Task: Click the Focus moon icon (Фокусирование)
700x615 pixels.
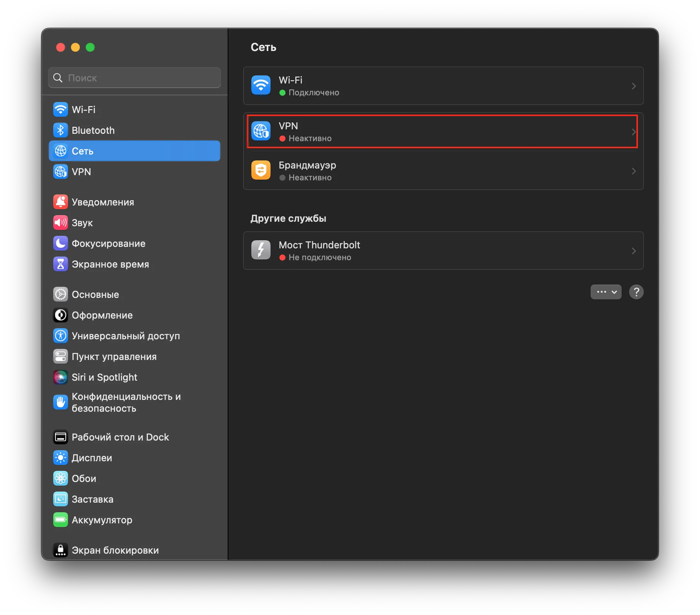Action: coord(61,243)
